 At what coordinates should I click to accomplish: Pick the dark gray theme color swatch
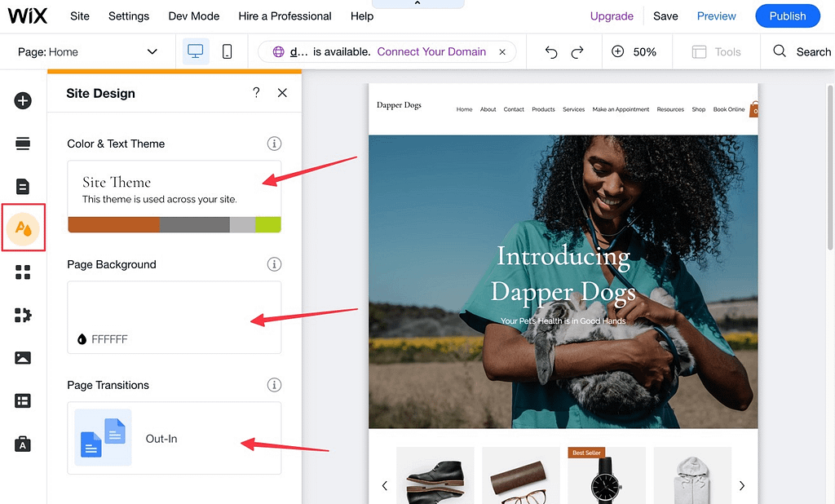coord(195,225)
